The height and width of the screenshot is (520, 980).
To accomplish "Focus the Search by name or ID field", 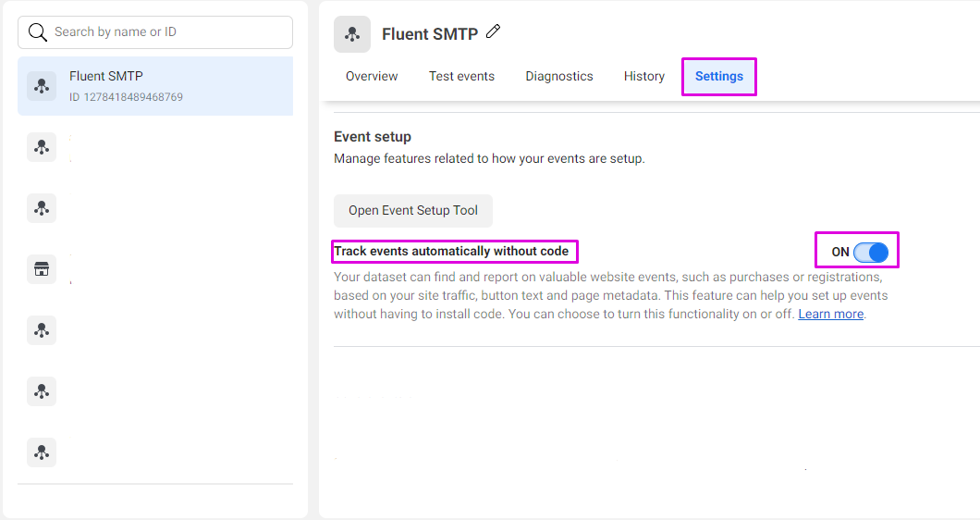I will point(166,32).
